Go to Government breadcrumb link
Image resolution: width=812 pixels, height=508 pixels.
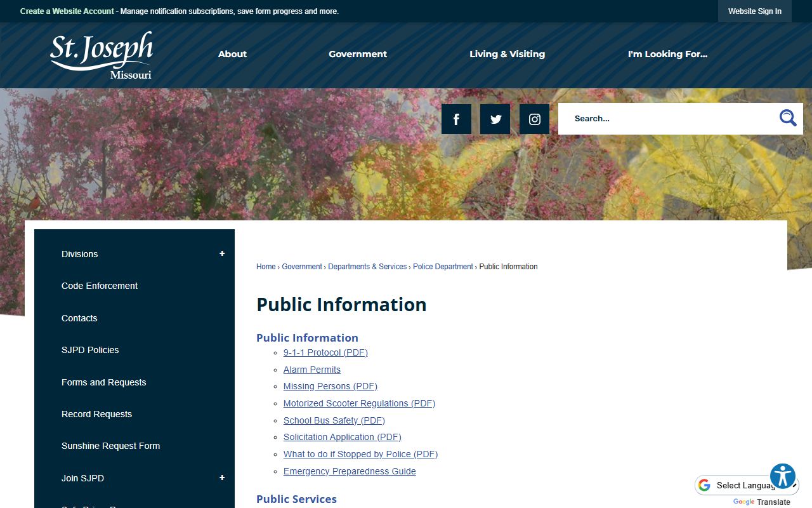pyautogui.click(x=302, y=267)
